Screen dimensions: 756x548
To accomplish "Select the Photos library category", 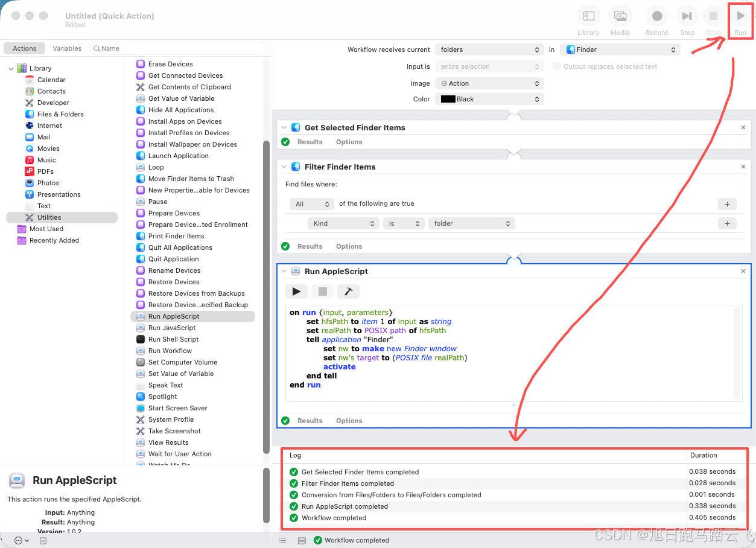I will pyautogui.click(x=48, y=183).
